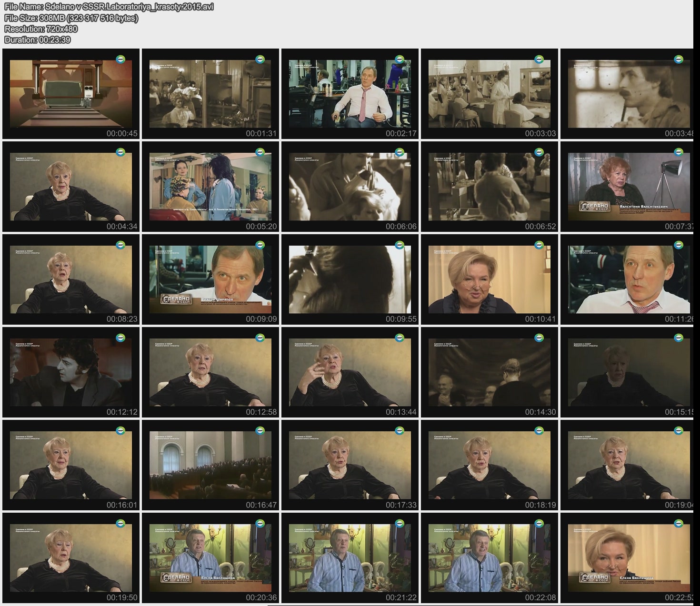Open the thumbnail at 00:12:12

click(71, 372)
